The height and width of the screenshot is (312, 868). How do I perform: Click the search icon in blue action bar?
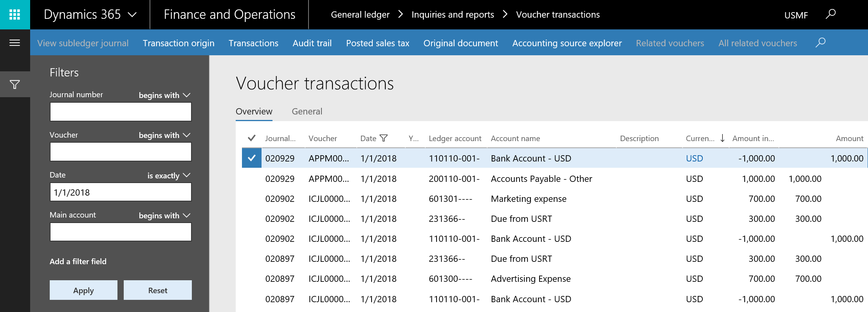pyautogui.click(x=820, y=43)
